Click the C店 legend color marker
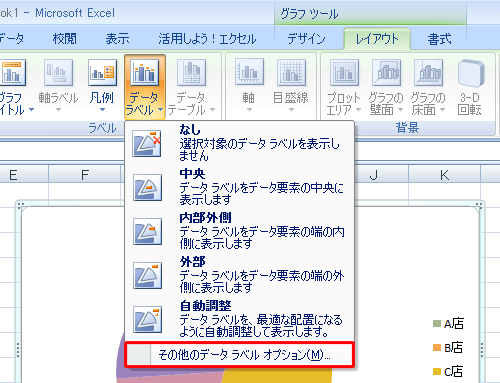The image size is (500, 383). point(437,371)
